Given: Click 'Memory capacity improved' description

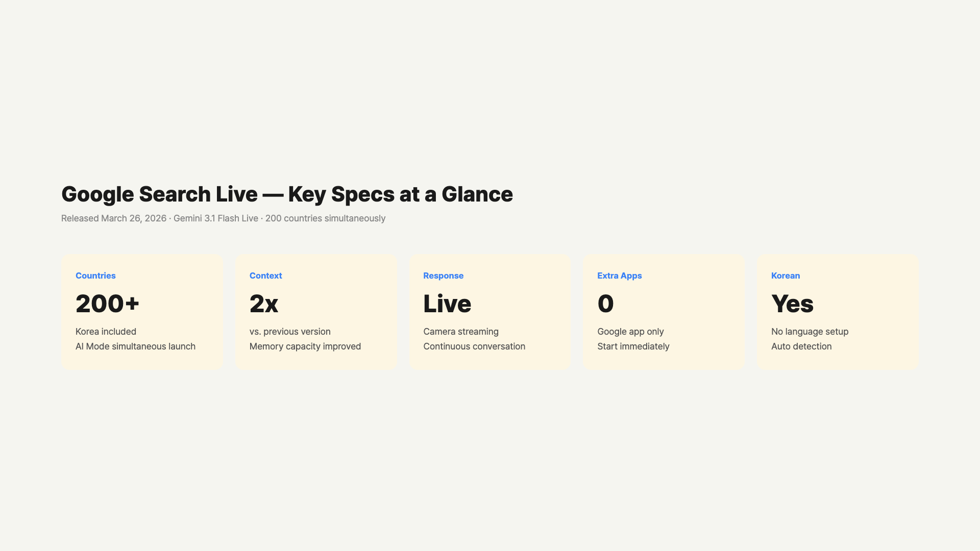Looking at the screenshot, I should (305, 346).
